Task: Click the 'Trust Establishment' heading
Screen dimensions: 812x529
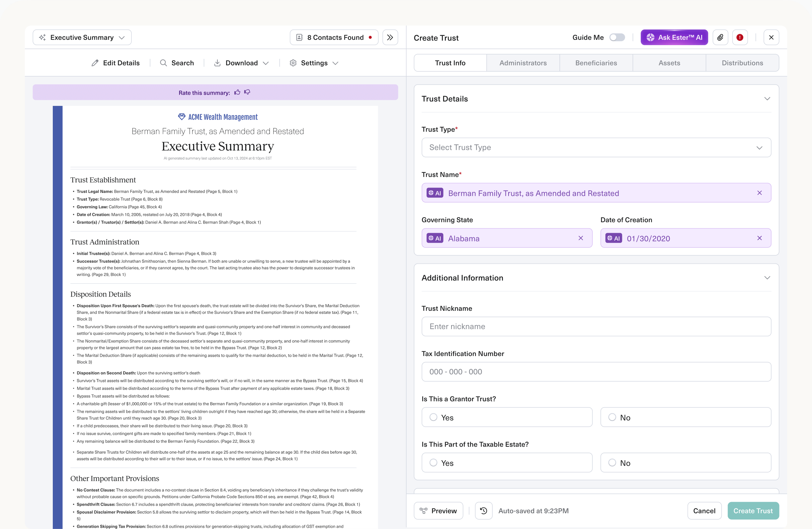Action: click(x=103, y=180)
